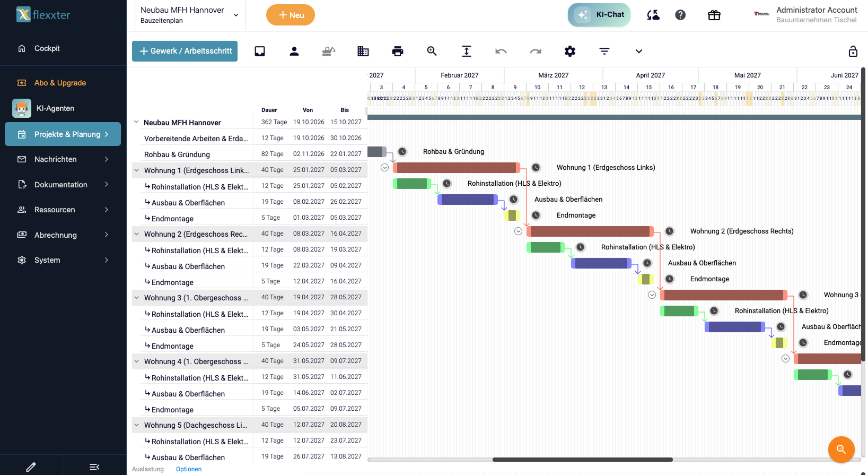868x475 pixels.
Task: Open the project selector dropdown arrow
Action: [236, 15]
